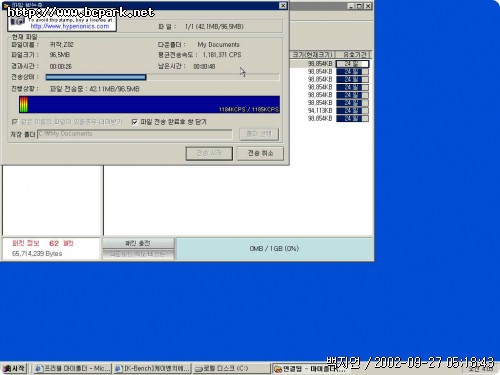Click the 전송 시작 button
Image resolution: width=500 pixels, height=375 pixels.
coord(209,153)
